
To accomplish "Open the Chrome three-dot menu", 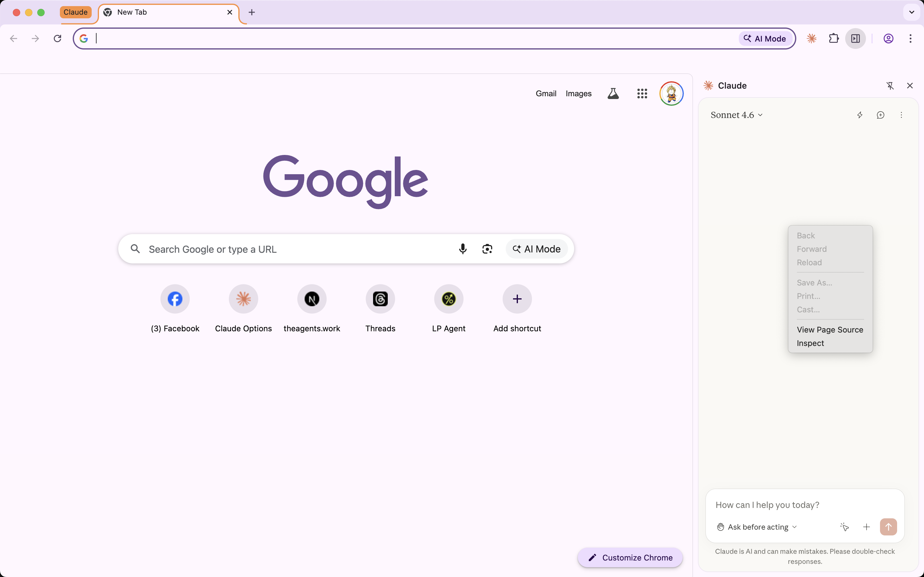I will click(910, 39).
